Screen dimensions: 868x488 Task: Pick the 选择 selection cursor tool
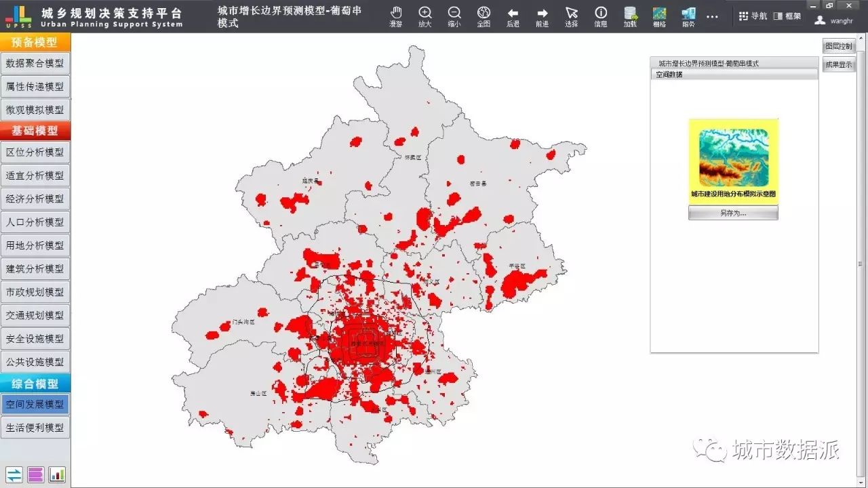(572, 17)
